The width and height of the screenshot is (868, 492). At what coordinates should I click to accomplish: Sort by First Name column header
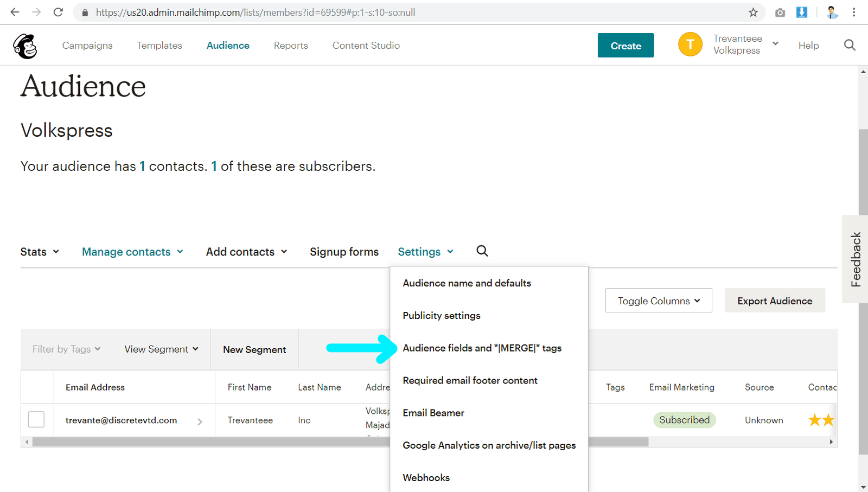(x=250, y=387)
